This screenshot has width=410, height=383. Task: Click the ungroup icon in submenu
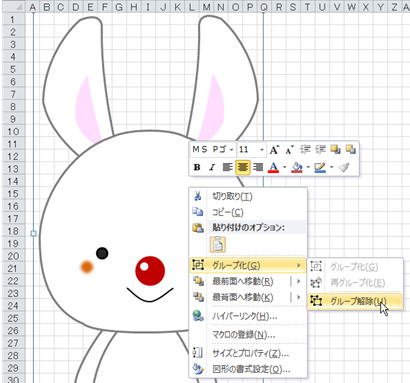tap(316, 301)
